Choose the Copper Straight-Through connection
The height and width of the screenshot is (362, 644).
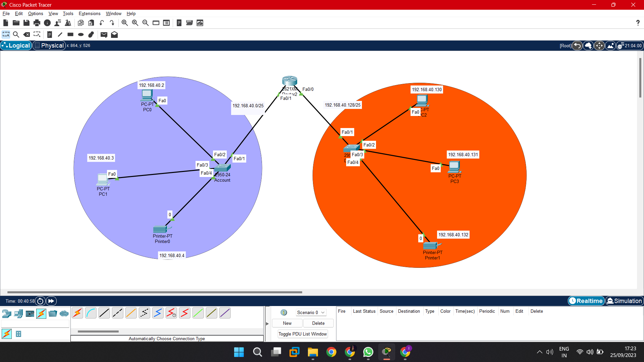104,313
